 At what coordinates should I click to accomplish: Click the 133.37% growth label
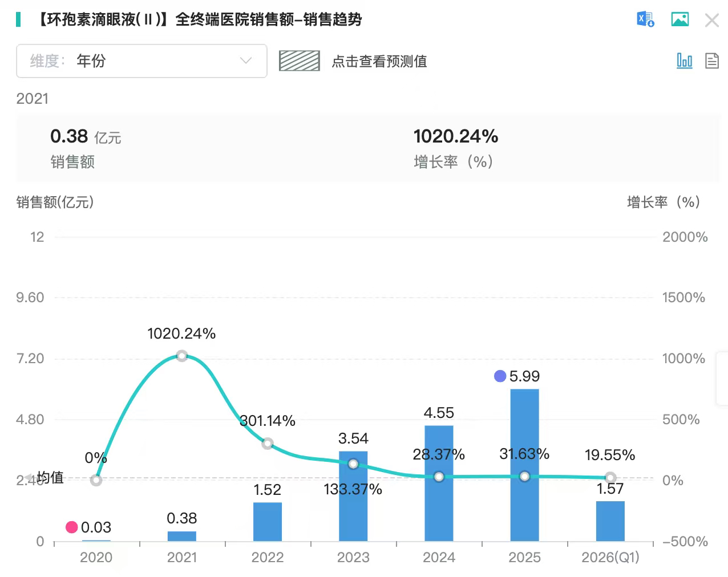pyautogui.click(x=353, y=489)
